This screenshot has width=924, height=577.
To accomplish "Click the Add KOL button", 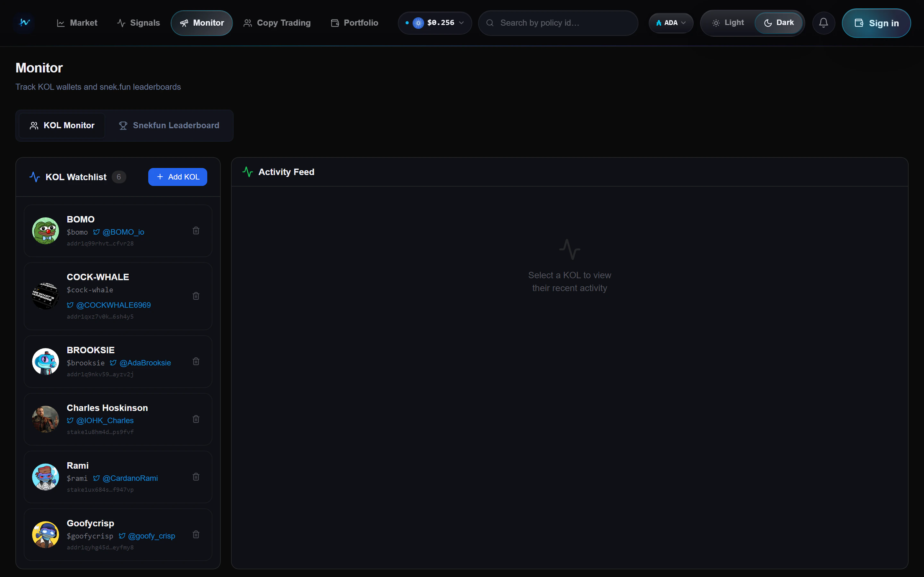I will [x=177, y=177].
